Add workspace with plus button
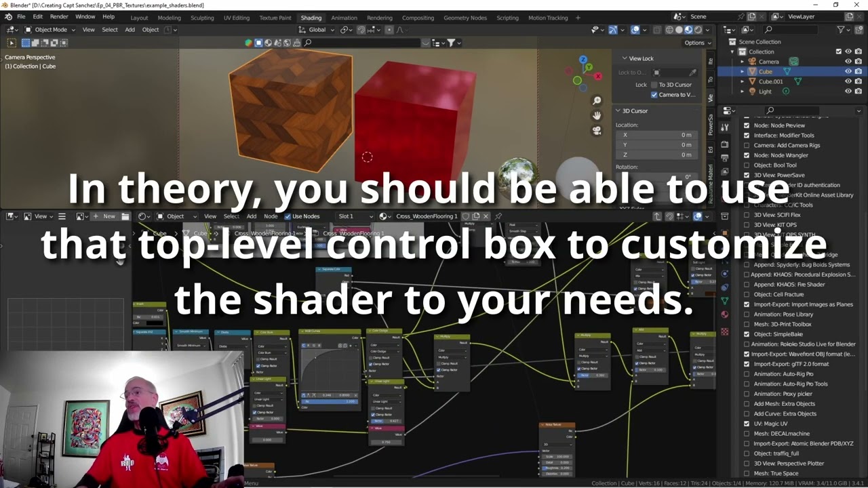This screenshot has width=868, height=488. pyautogui.click(x=578, y=18)
